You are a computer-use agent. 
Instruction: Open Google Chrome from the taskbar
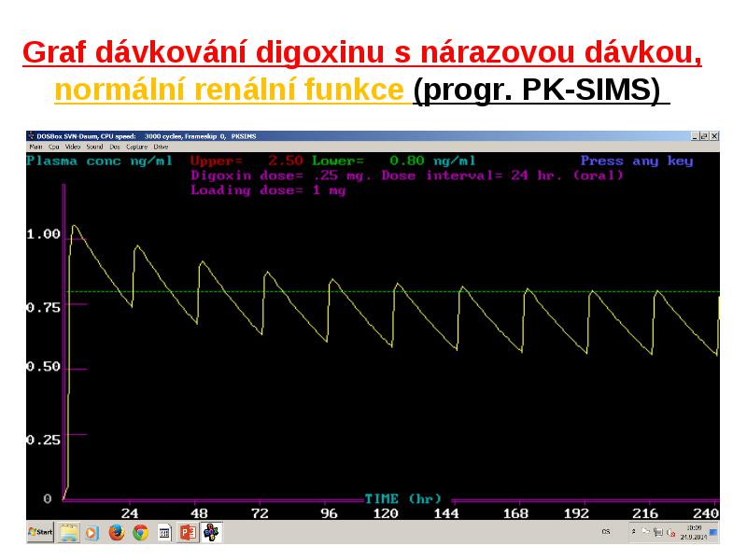point(141,532)
